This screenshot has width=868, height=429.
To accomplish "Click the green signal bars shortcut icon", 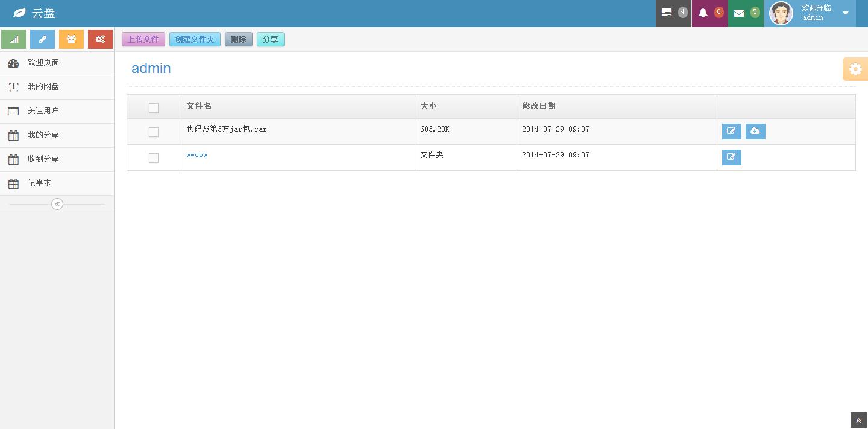I will 14,39.
